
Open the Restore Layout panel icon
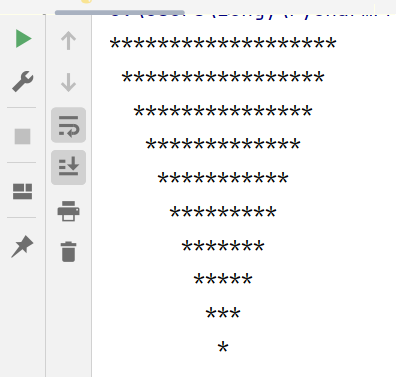click(x=22, y=191)
